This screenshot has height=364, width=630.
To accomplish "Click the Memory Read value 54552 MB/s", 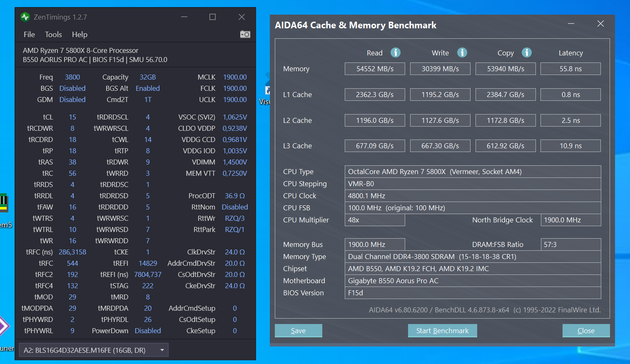I will (375, 69).
